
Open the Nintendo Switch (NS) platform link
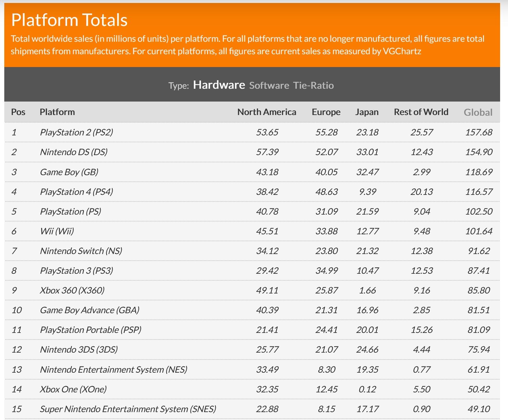pos(81,251)
